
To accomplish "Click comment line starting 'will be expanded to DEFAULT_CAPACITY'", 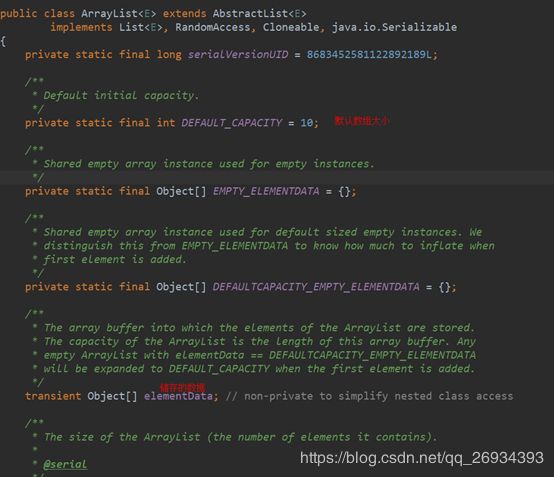I will pos(259,369).
